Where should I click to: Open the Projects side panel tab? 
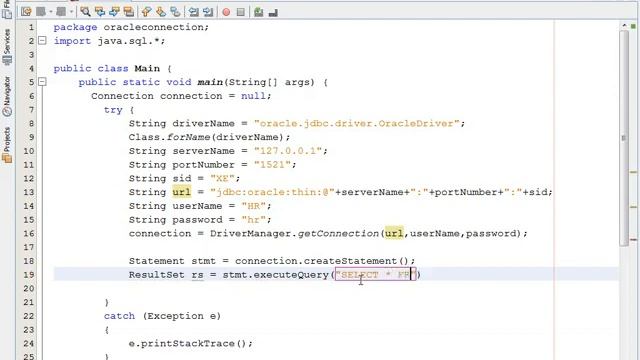[x=7, y=145]
